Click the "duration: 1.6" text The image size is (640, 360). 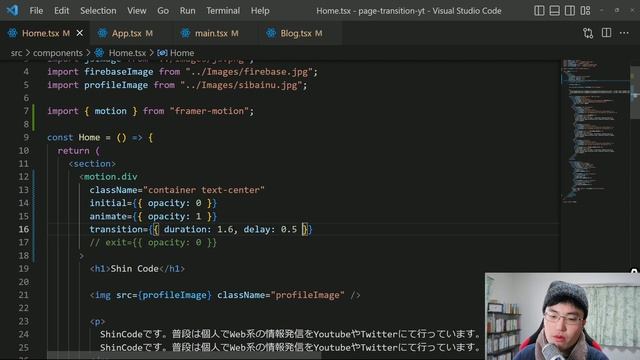199,229
